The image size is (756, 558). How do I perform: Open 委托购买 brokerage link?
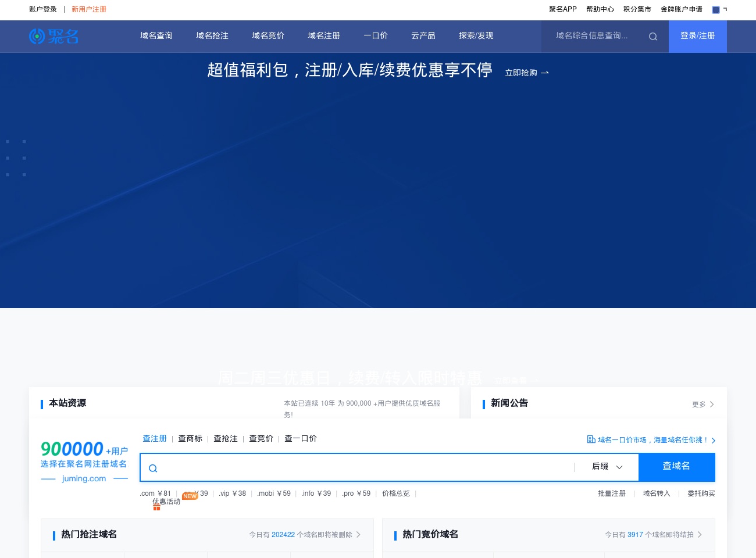coord(701,493)
